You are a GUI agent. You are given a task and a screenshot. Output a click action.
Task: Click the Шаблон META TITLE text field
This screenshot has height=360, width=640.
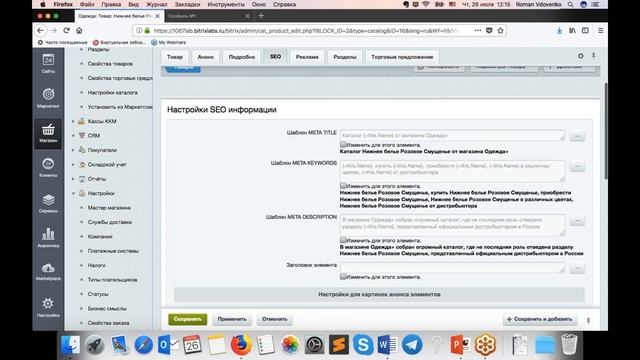[452, 135]
